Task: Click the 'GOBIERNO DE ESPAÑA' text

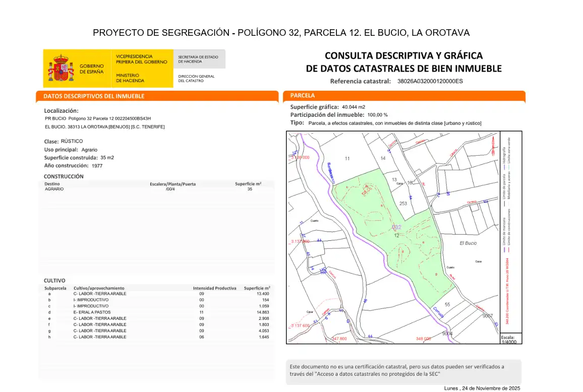Action: (x=91, y=69)
